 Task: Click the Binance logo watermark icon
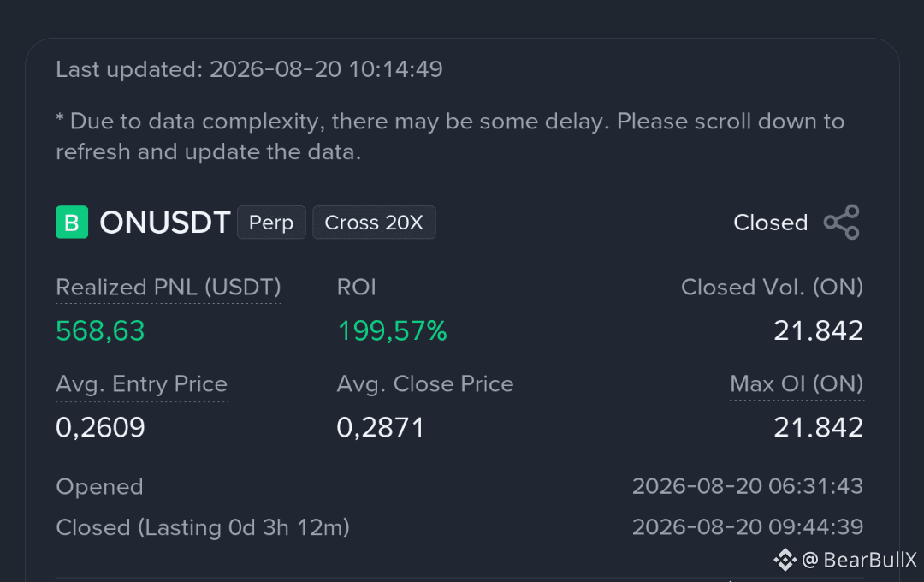pos(785,560)
